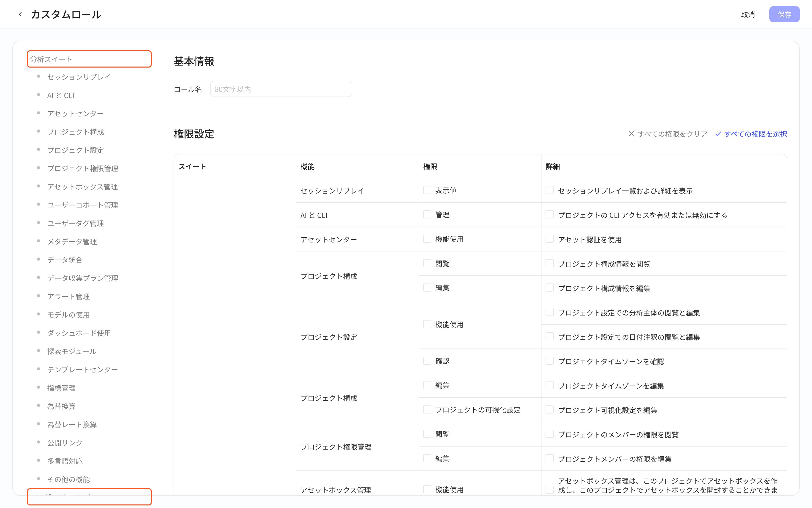Jump to アセットセンター in the sidebar
This screenshot has height=508, width=812.
(x=76, y=114)
